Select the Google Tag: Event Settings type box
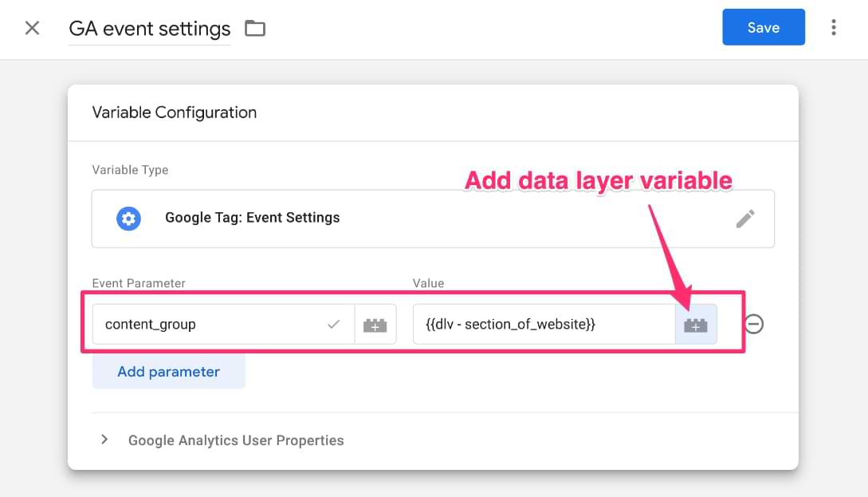 point(433,219)
